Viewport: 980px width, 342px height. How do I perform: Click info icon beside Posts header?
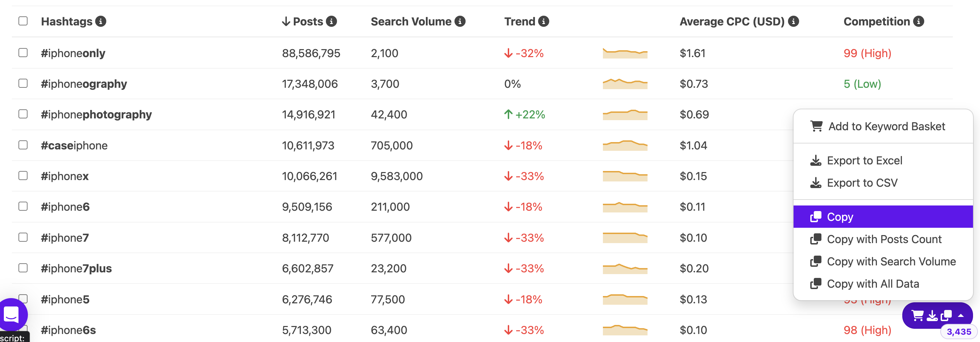click(x=331, y=21)
